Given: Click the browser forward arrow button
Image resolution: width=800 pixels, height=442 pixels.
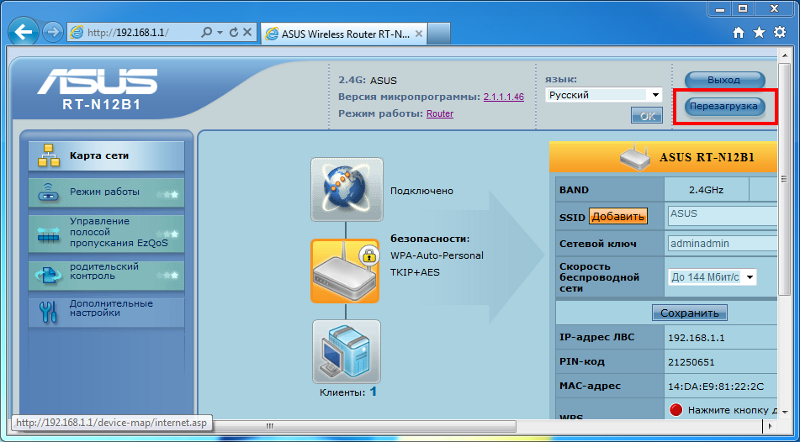Looking at the screenshot, I should [53, 32].
